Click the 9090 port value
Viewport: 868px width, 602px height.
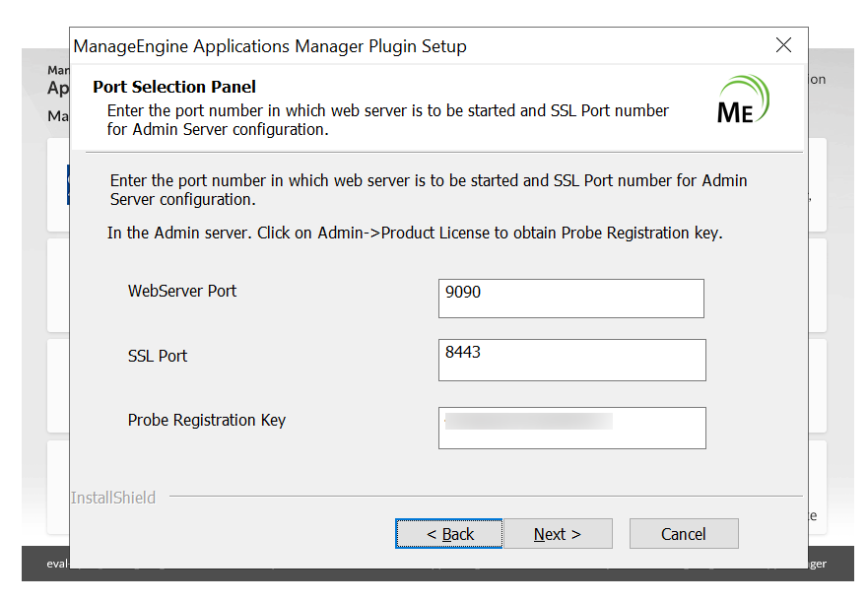click(x=463, y=292)
